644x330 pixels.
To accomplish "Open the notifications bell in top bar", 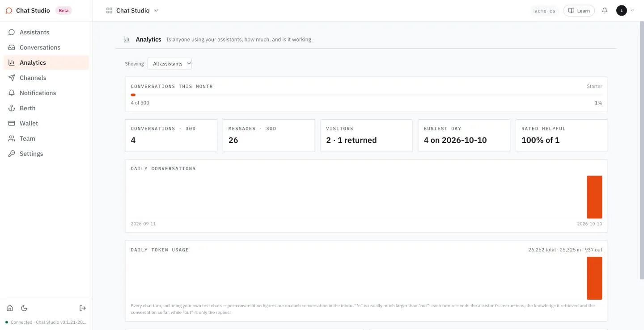I will [x=605, y=10].
